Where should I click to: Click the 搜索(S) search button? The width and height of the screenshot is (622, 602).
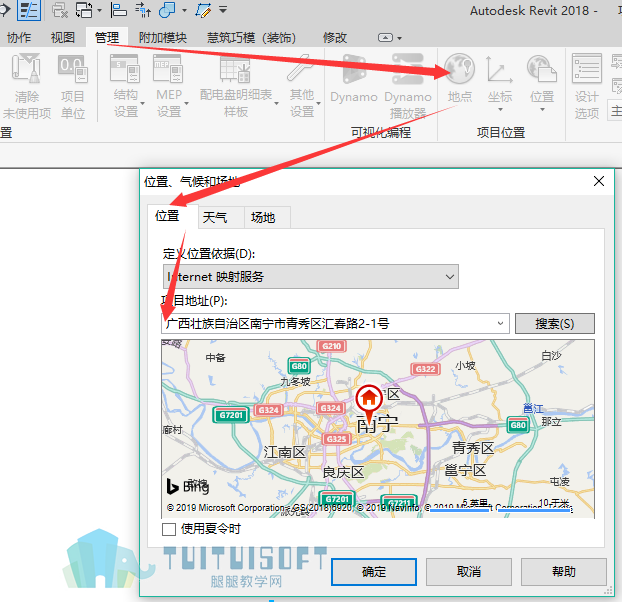(555, 324)
